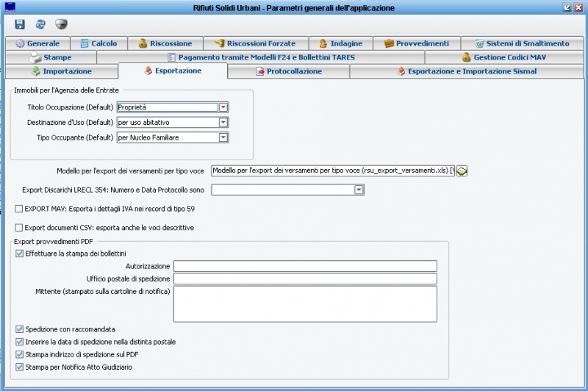Click the refresh arrows toolbar icon

click(40, 24)
